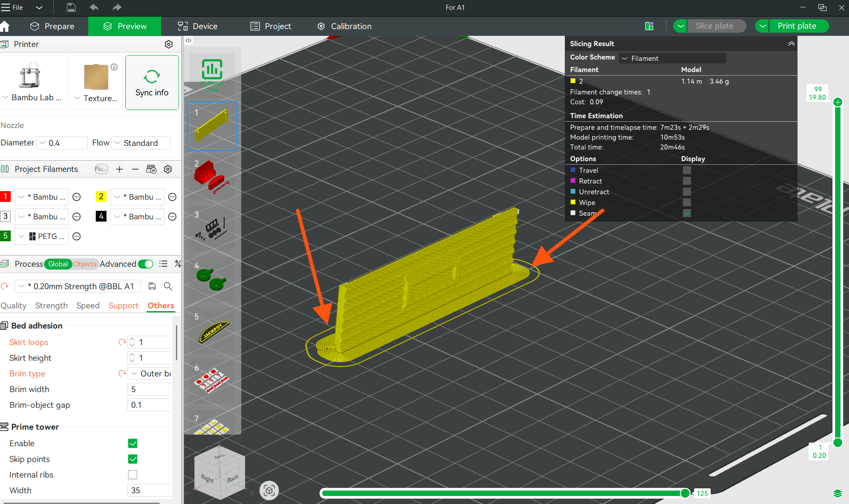Screen dimensions: 849x504
Task: Click the search process settings icon
Action: (168, 286)
